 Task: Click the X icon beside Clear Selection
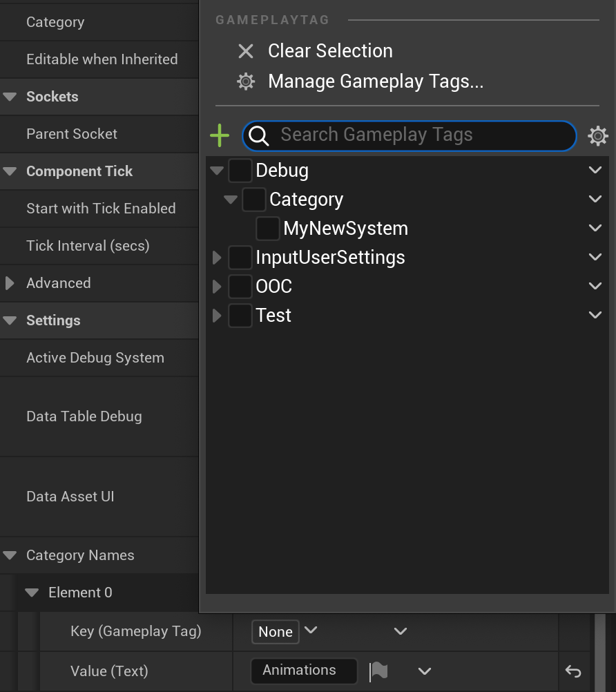coord(246,51)
